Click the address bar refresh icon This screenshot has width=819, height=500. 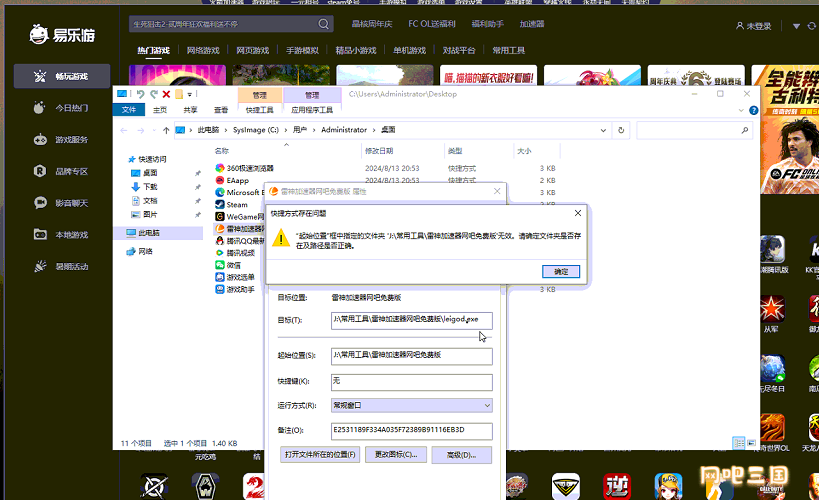pos(621,130)
